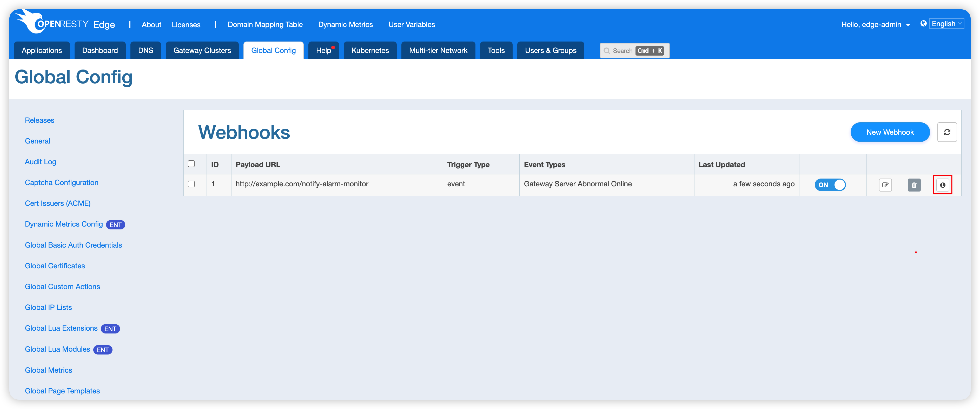
Task: Click the refresh webhooks icon button
Action: [947, 132]
